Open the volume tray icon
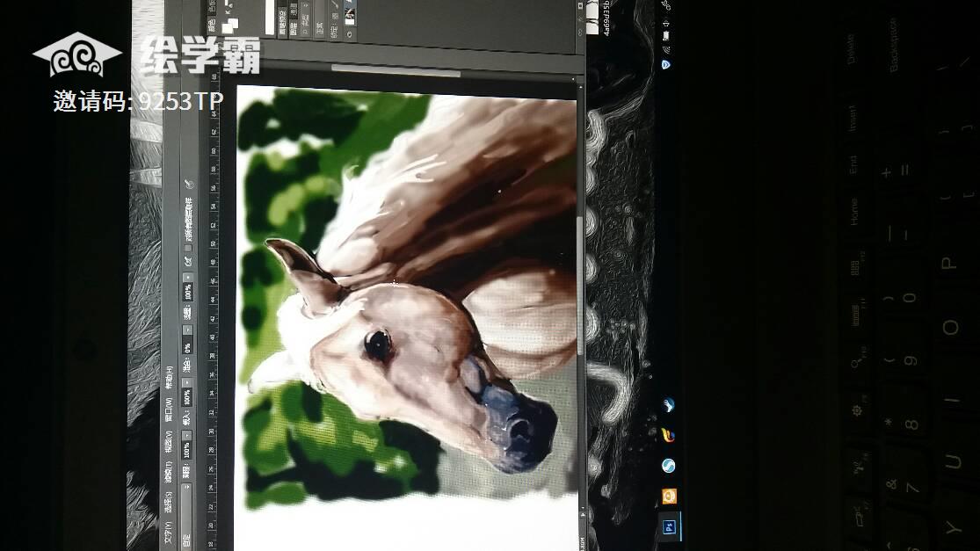 coord(665,25)
